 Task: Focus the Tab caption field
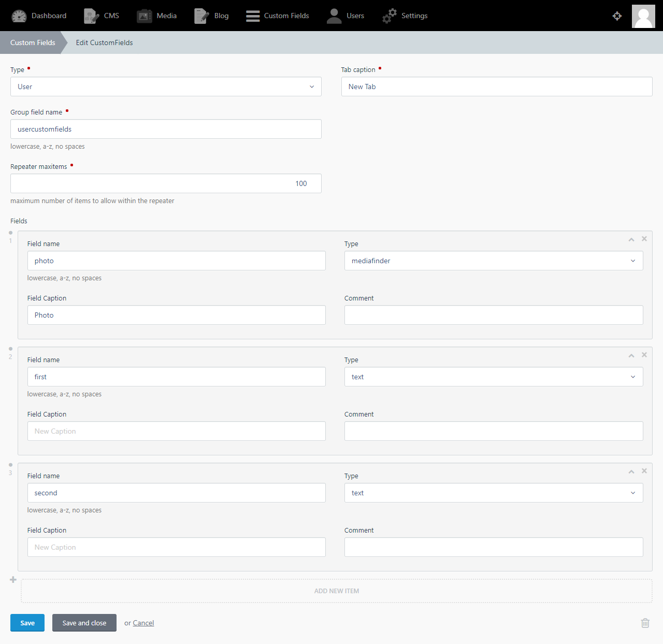click(497, 87)
